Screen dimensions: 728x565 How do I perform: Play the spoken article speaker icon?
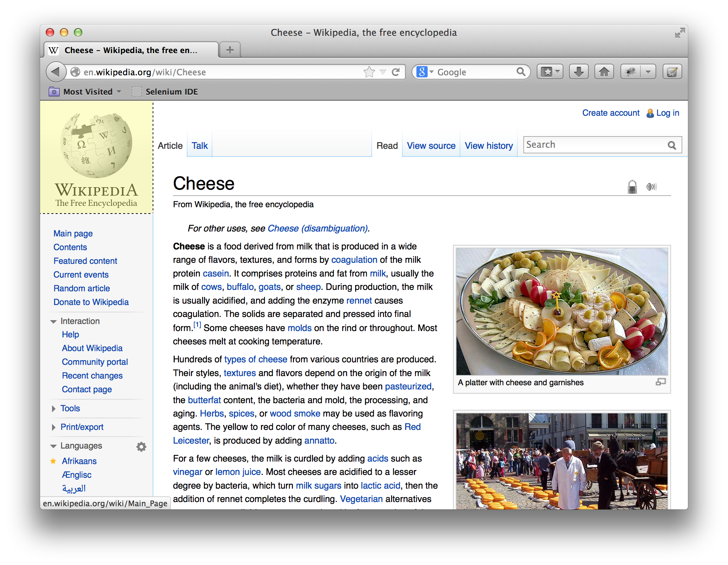(651, 186)
